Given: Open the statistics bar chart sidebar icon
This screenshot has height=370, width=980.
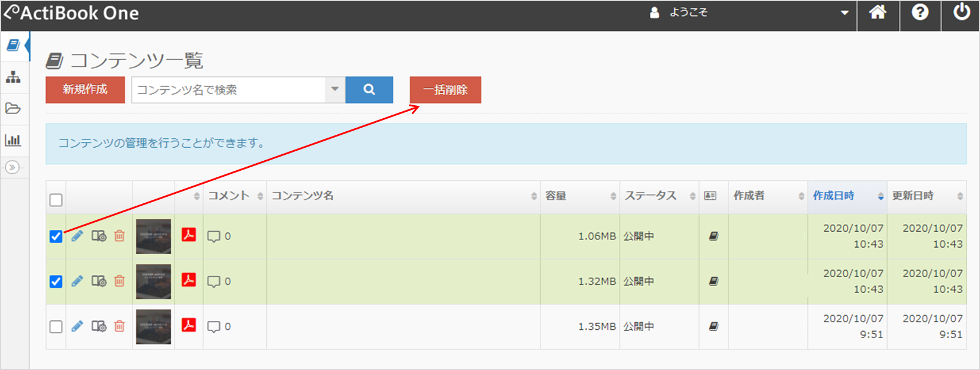Looking at the screenshot, I should 13,140.
